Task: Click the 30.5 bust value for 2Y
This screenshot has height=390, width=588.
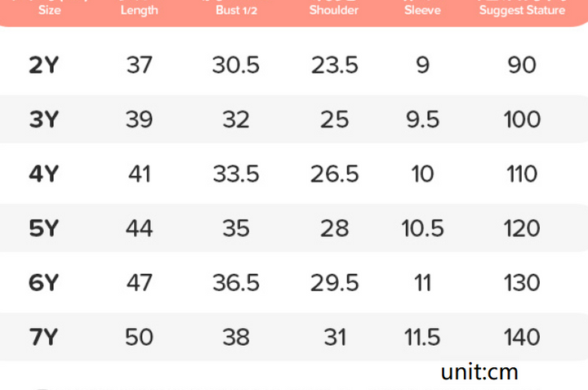Action: pyautogui.click(x=236, y=65)
